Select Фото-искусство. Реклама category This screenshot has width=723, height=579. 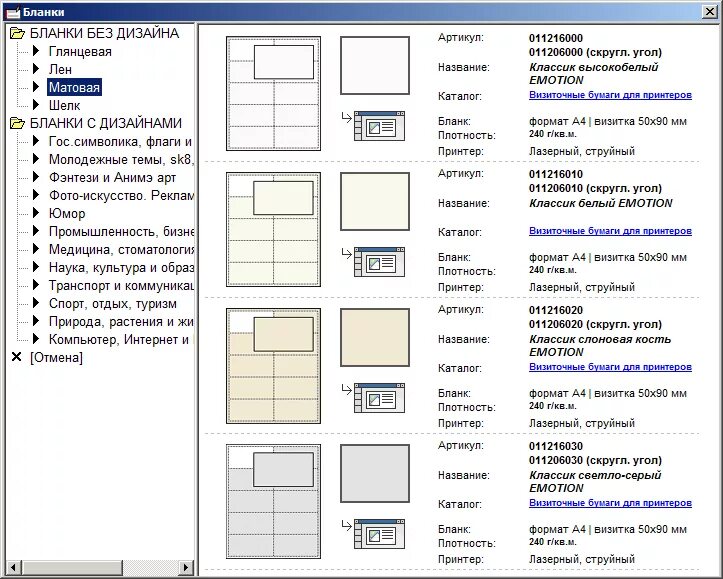tap(121, 195)
